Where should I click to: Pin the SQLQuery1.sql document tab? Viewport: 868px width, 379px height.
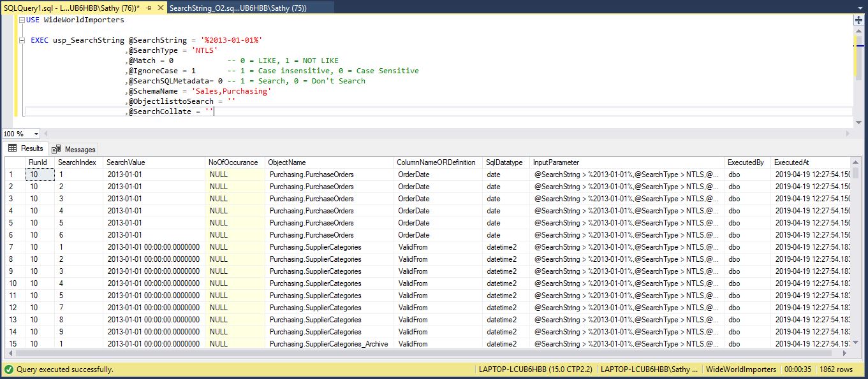point(150,8)
